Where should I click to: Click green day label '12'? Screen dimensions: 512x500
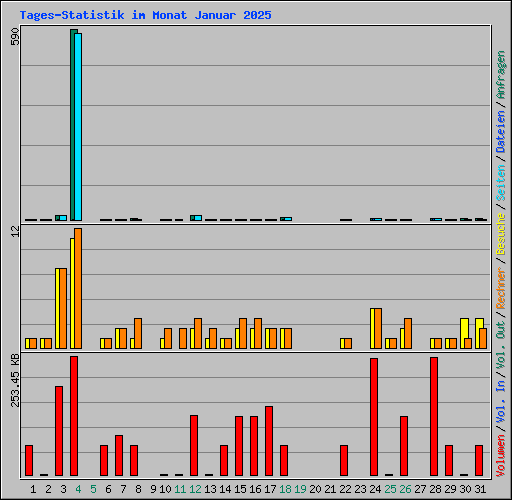coord(195,489)
